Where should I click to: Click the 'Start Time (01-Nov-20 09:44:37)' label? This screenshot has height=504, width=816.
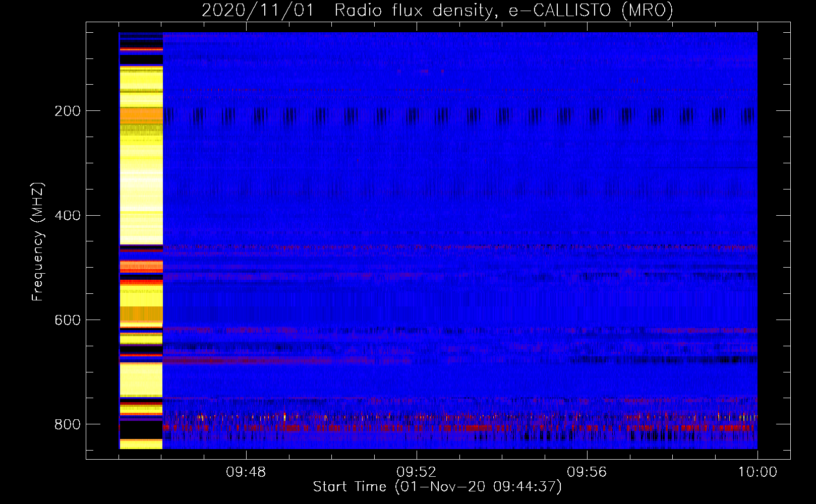437,487
